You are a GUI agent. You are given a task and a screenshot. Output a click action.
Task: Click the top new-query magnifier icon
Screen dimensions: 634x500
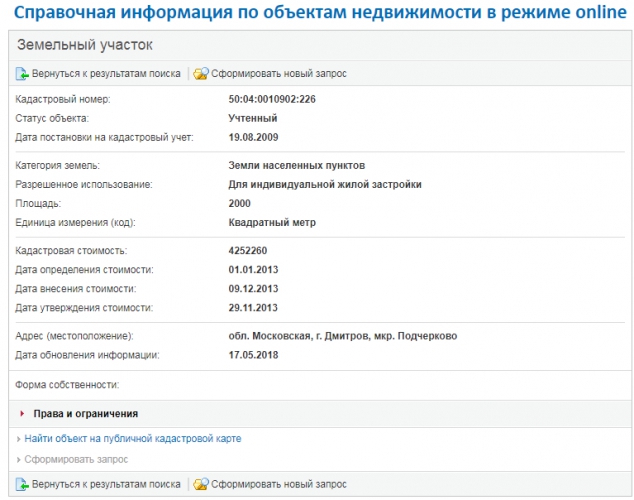click(x=201, y=74)
